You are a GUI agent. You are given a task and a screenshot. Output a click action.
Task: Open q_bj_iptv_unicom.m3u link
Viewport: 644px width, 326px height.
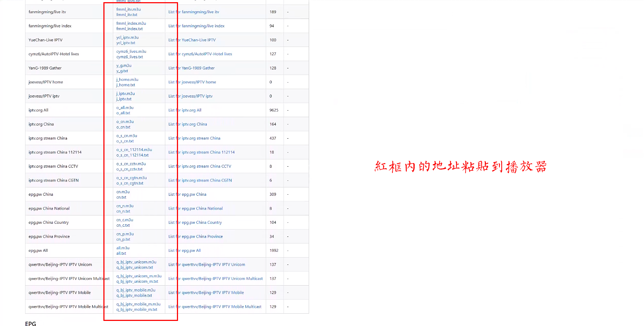136,262
